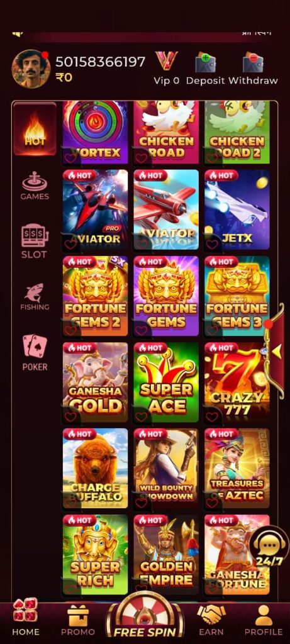The width and height of the screenshot is (290, 644).
Task: Select the Poker cards category icon
Action: [x=35, y=346]
